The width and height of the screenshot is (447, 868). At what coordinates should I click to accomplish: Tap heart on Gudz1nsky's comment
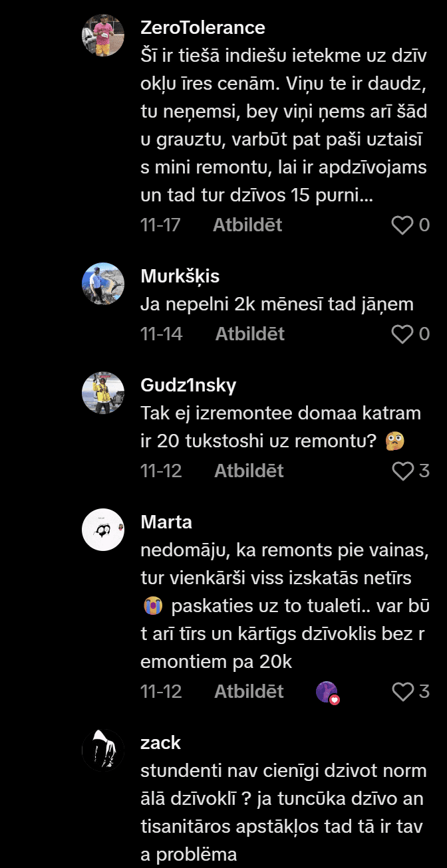402,471
